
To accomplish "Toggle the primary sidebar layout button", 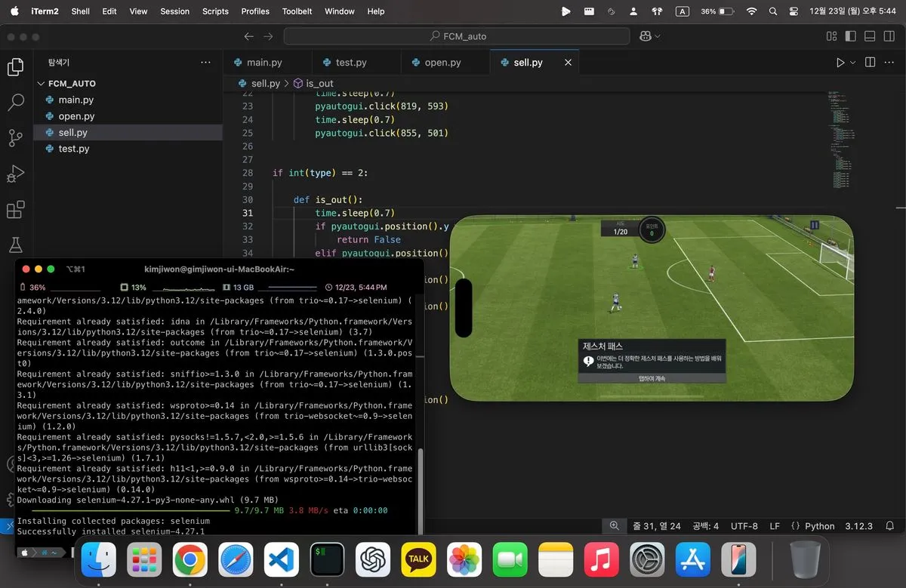I will click(x=851, y=36).
